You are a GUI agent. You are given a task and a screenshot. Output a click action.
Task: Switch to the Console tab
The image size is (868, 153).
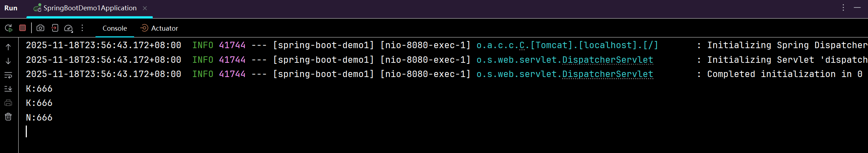click(x=114, y=28)
